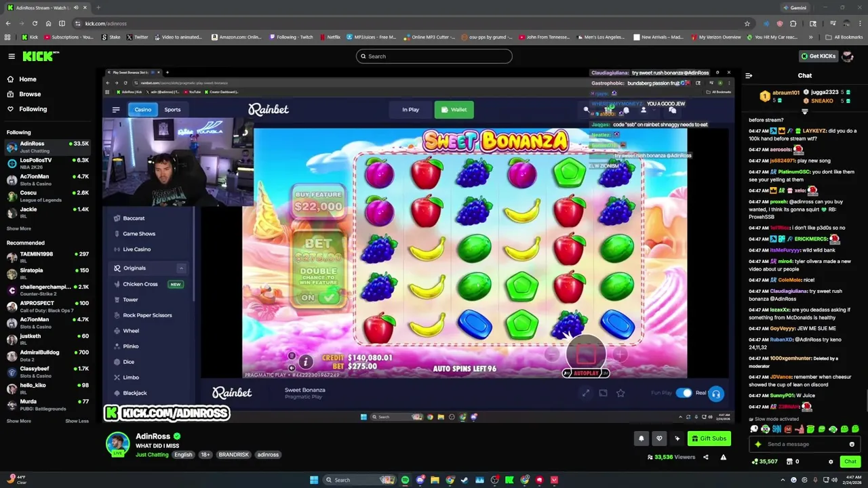The width and height of the screenshot is (868, 488).
Task: Toggle the Double Chance ON checkbox
Action: click(330, 298)
